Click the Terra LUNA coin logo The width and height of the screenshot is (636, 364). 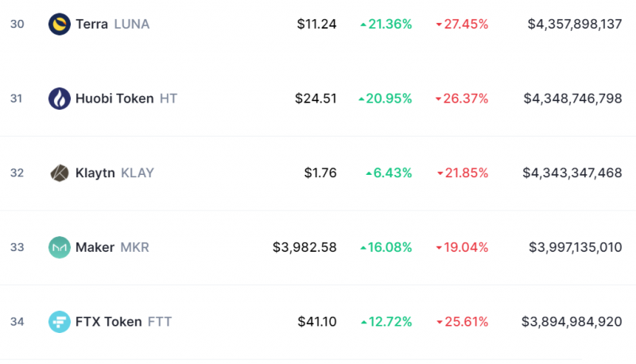[59, 24]
